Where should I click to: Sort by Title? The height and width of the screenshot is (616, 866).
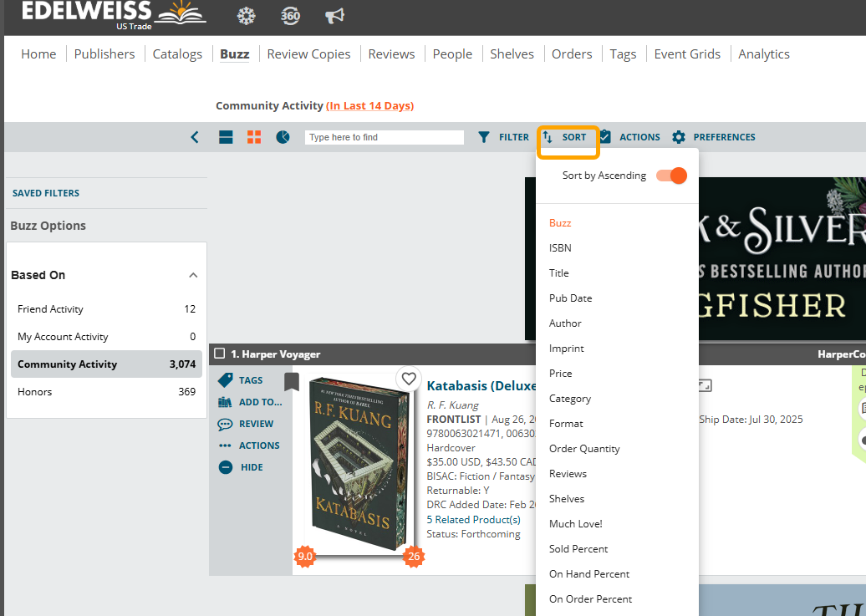tap(559, 273)
